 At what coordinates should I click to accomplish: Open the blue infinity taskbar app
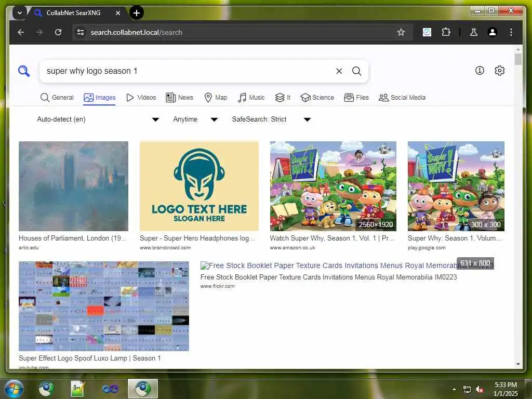point(110,389)
